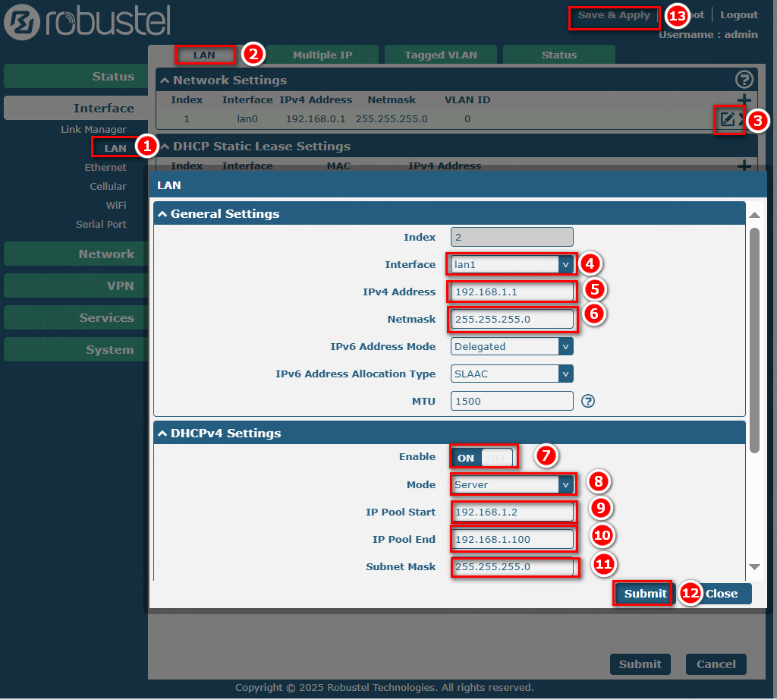Click the MTU help question mark icon
This screenshot has height=700, width=777.
tap(587, 401)
